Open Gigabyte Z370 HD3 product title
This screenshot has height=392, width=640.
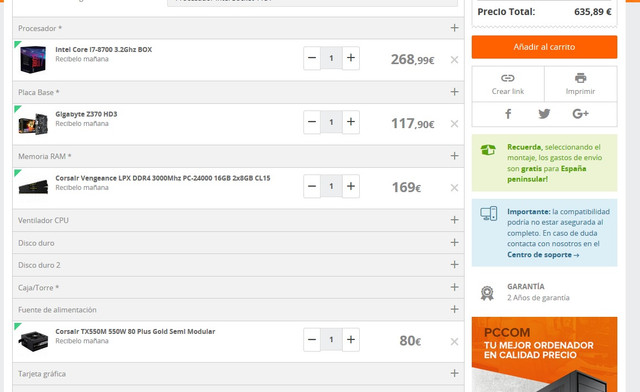[x=86, y=114]
